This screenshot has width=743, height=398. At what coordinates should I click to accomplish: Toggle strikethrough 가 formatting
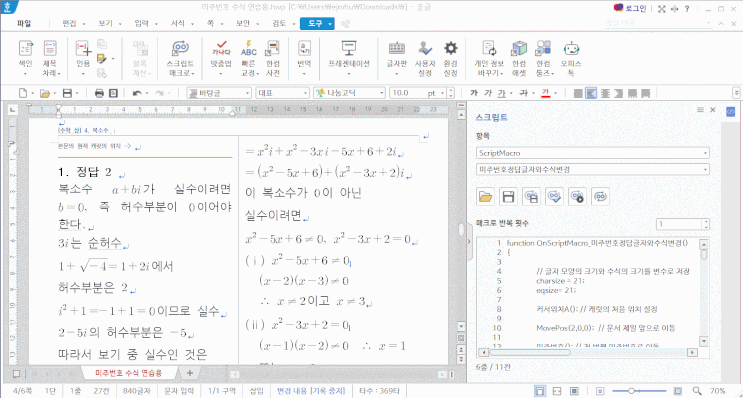point(524,93)
